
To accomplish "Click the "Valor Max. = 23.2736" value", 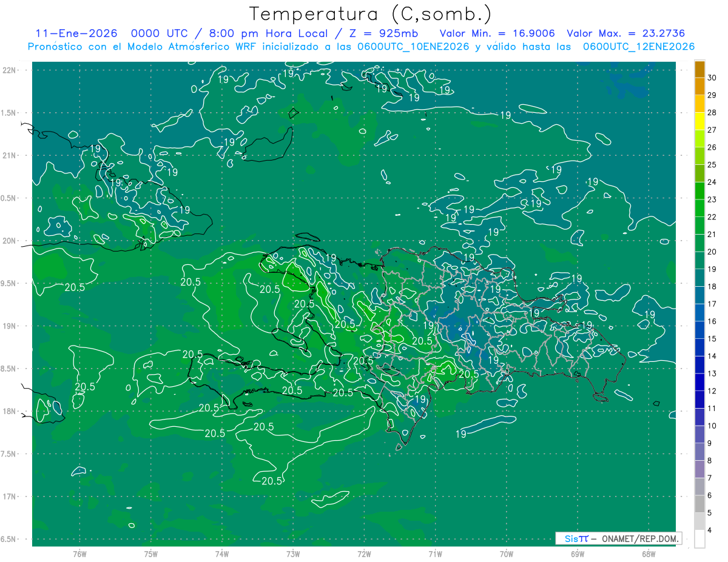I will point(626,34).
